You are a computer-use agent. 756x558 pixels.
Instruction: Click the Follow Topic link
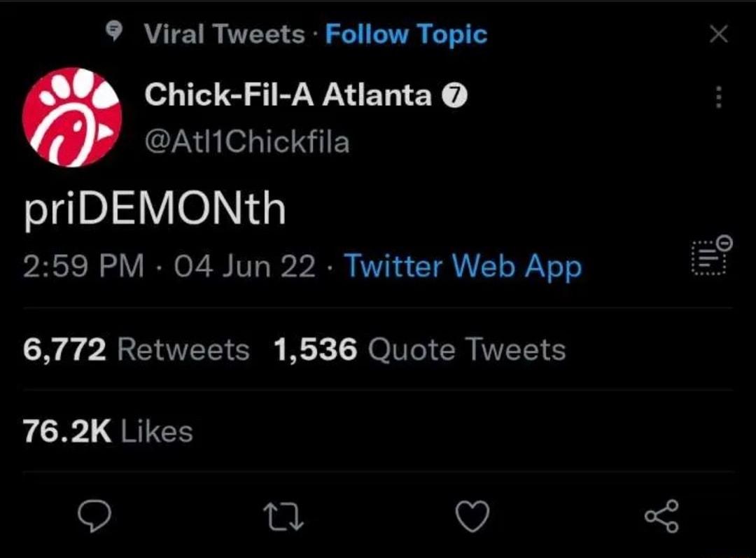point(406,34)
